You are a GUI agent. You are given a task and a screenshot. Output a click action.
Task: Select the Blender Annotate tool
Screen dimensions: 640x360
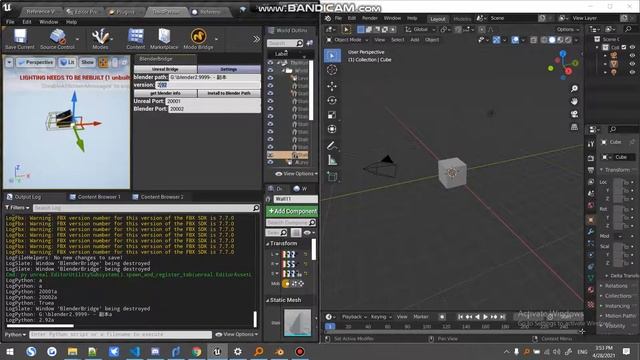332,146
